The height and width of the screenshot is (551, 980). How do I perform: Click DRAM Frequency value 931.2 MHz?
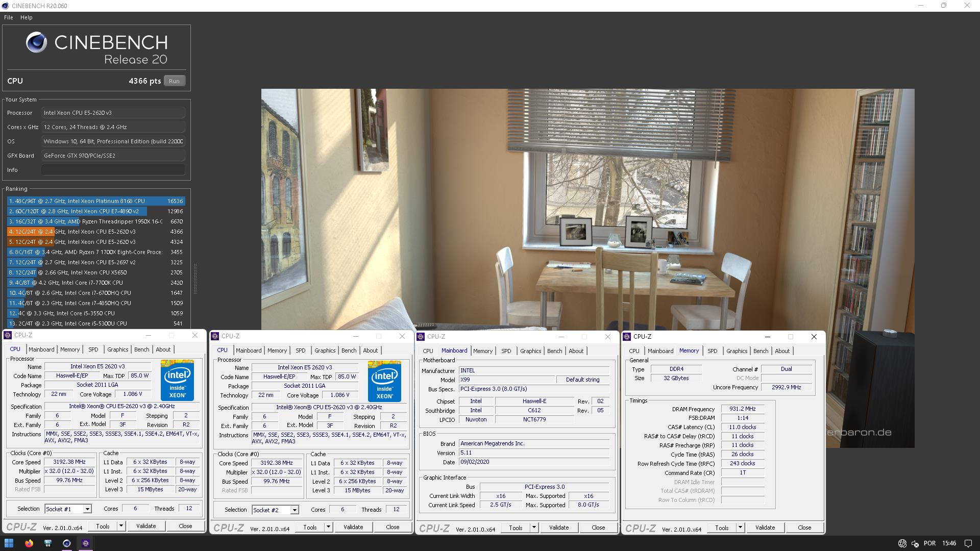[742, 409]
